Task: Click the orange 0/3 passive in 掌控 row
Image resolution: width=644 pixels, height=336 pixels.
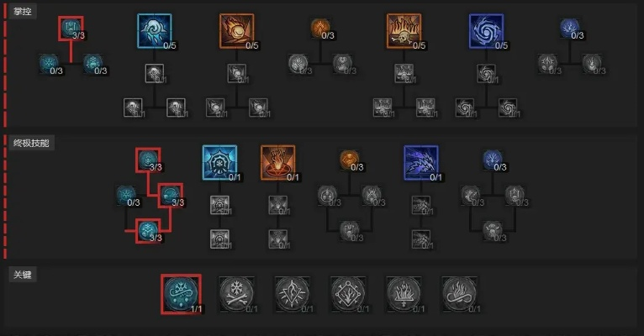Action: pos(322,29)
